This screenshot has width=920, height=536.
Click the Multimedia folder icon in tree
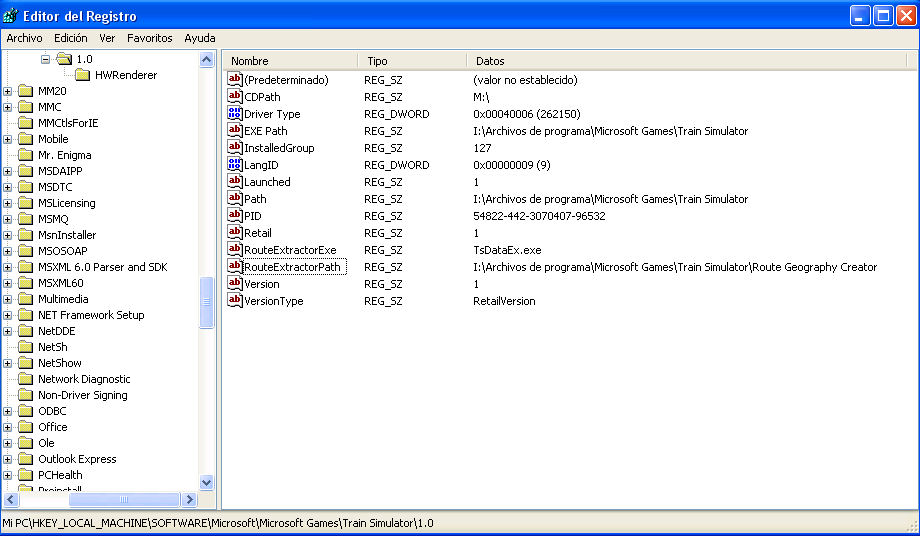[x=26, y=299]
